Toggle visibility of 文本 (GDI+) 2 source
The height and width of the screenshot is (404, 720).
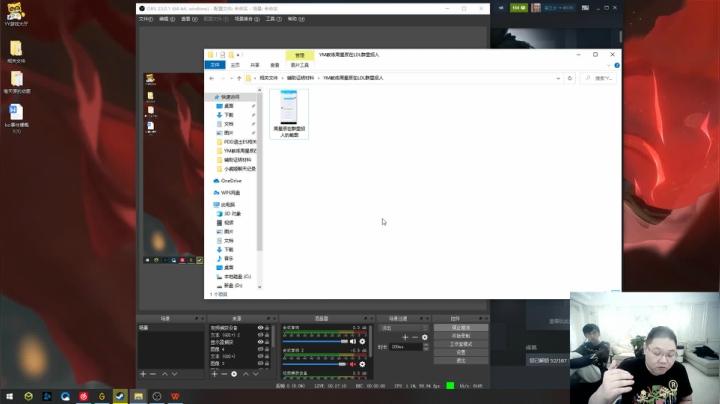point(260,335)
